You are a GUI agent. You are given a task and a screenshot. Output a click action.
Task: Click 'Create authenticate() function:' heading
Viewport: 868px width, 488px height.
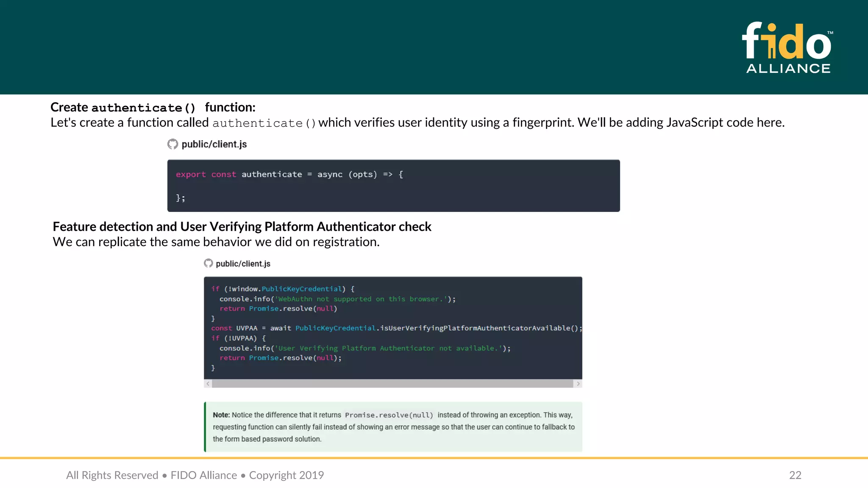pos(153,107)
